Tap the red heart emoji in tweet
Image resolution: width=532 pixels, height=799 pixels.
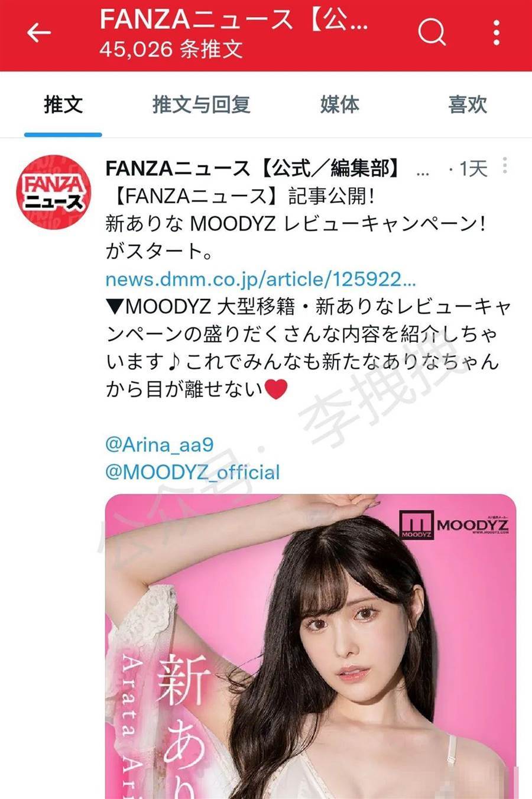click(276, 389)
